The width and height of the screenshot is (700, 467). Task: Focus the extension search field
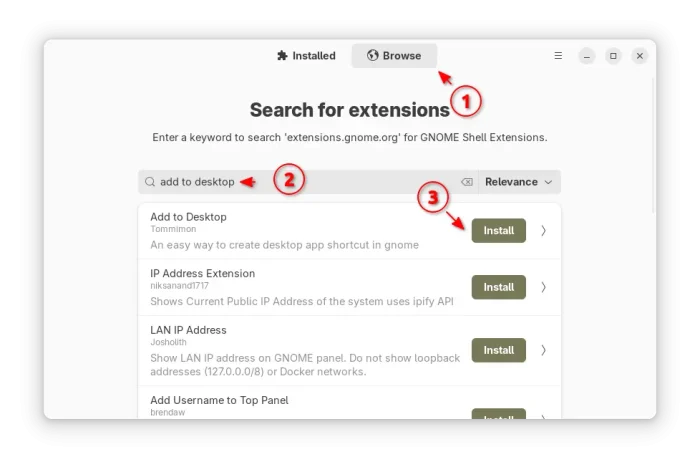point(308,182)
